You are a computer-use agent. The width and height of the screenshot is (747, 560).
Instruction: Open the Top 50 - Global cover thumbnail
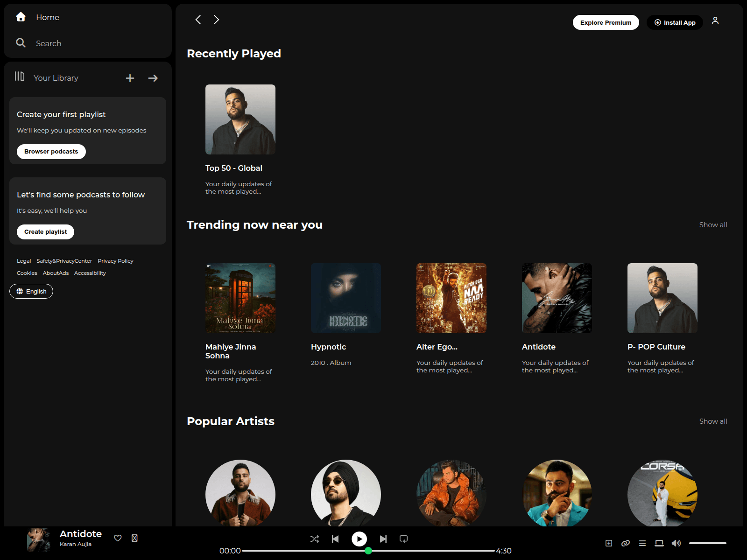(x=240, y=119)
